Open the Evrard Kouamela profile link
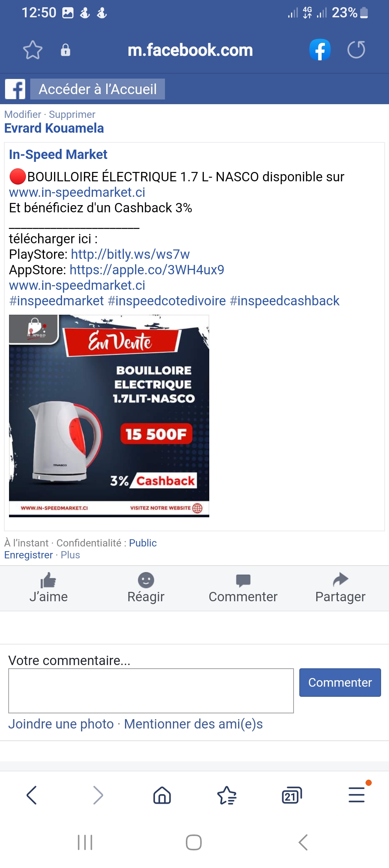Screen dimensions: 389x868 click(x=54, y=128)
